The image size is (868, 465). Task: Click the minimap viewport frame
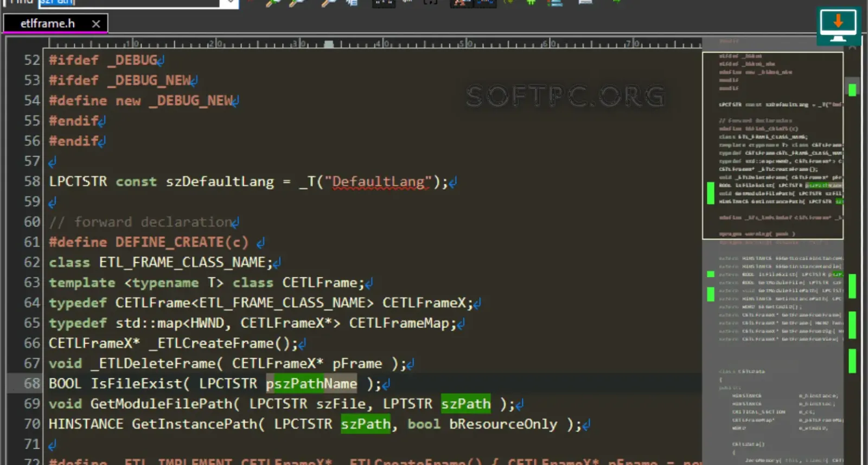coord(773,145)
